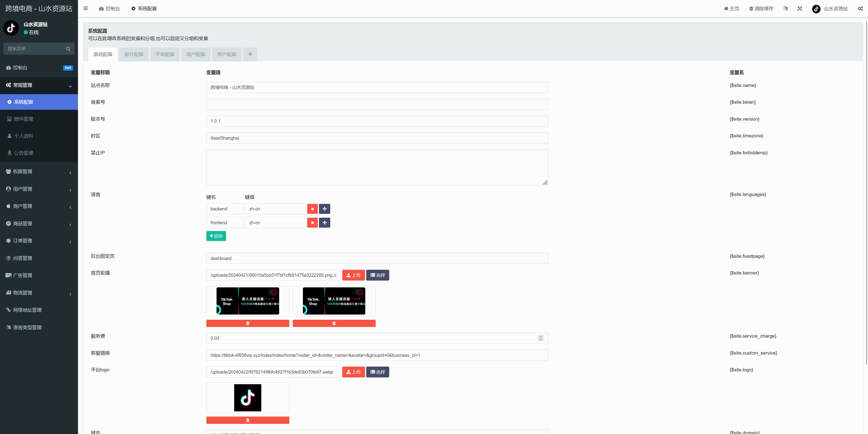Delete the first homepage banner image
Screen dimensions: 868x434
[248, 323]
